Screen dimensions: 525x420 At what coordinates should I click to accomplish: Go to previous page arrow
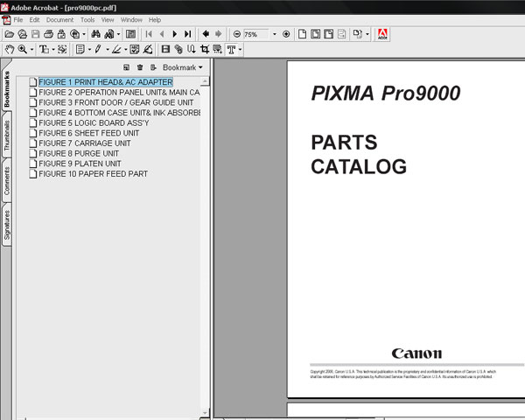click(x=162, y=34)
